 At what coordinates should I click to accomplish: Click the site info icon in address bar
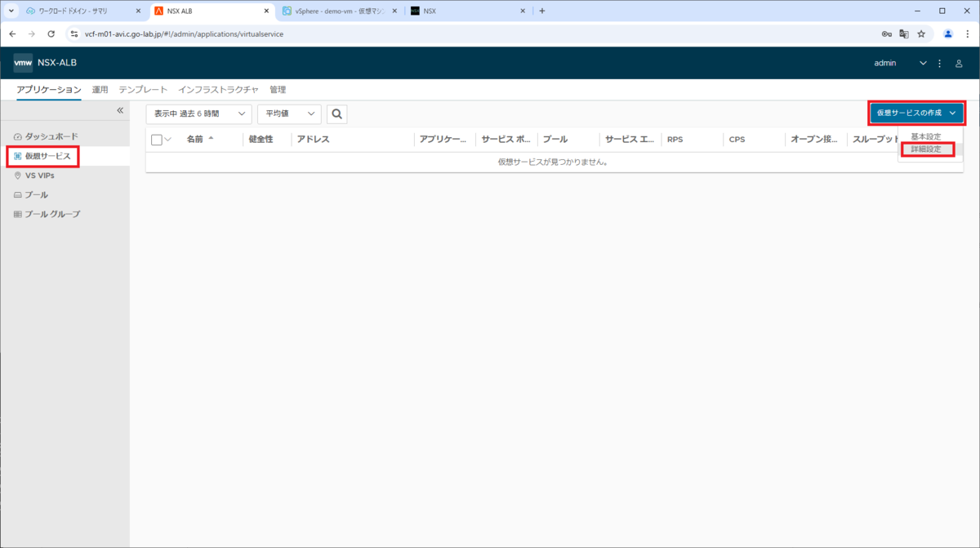tap(73, 33)
